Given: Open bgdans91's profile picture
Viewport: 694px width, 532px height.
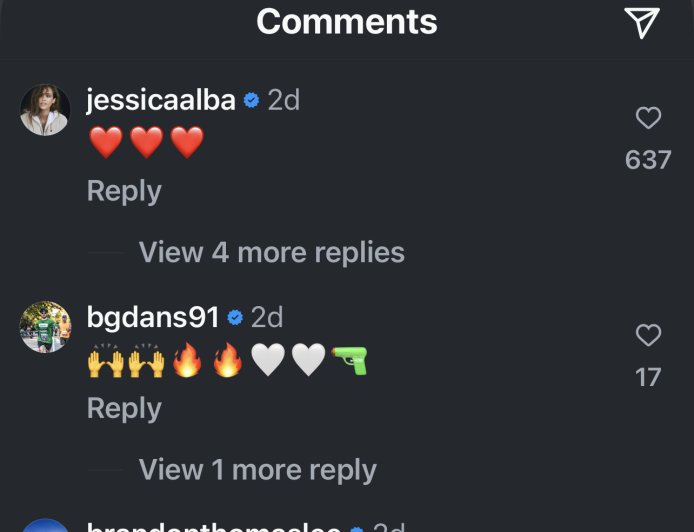Looking at the screenshot, I should click(x=45, y=327).
